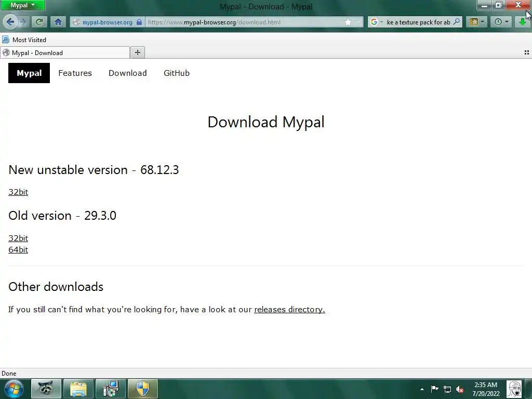This screenshot has height=399, width=532.
Task: Click the padlock secure-connection icon
Action: [x=139, y=22]
